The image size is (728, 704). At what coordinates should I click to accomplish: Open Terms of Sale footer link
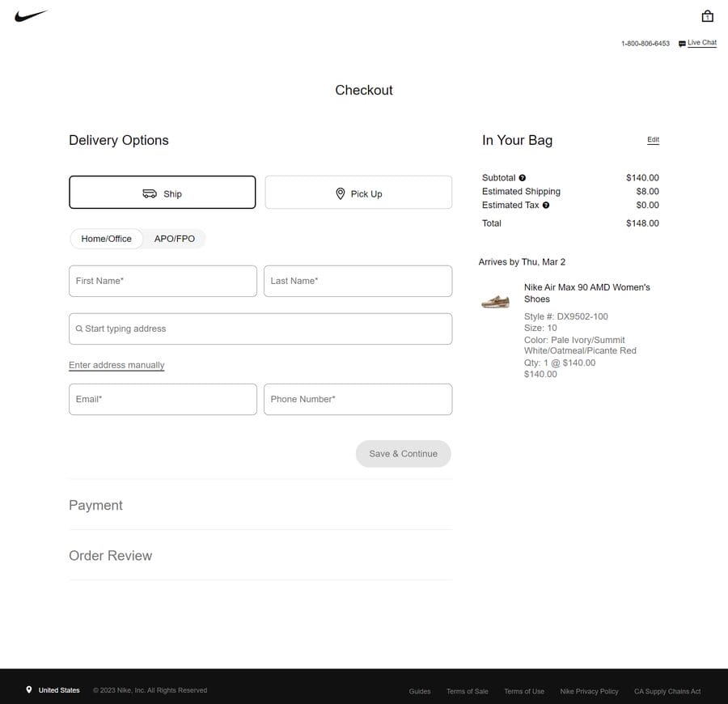[x=468, y=691]
